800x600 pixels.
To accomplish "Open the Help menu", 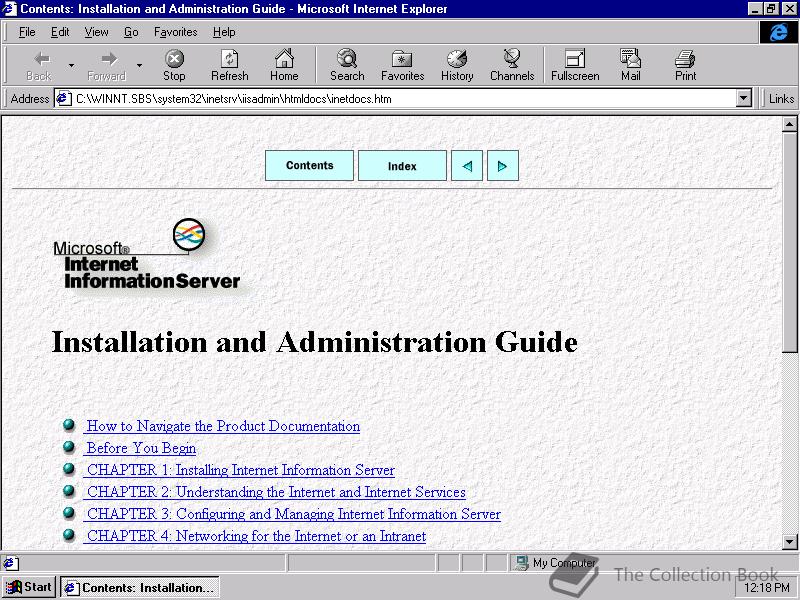I will click(224, 32).
